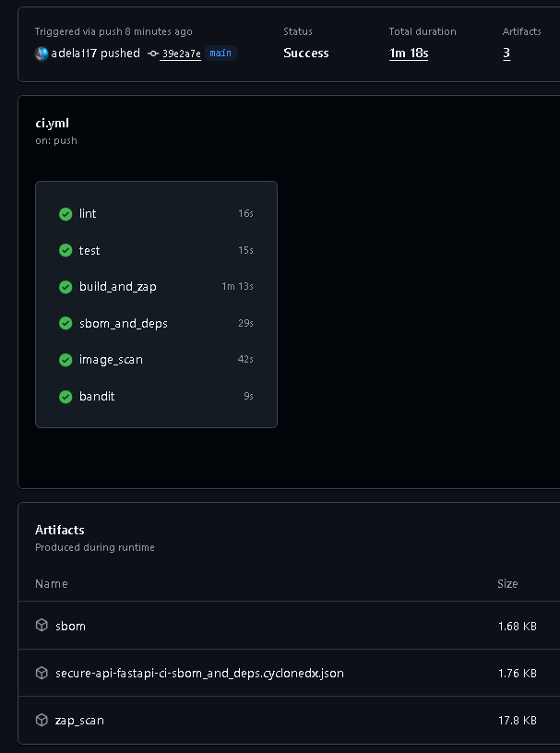Screen dimensions: 560x753
Task: Click the package icon next to zap_scan
Action: [42, 720]
